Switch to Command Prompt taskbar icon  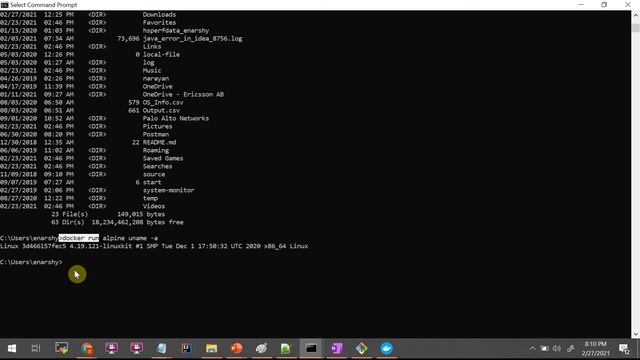[x=311, y=348]
